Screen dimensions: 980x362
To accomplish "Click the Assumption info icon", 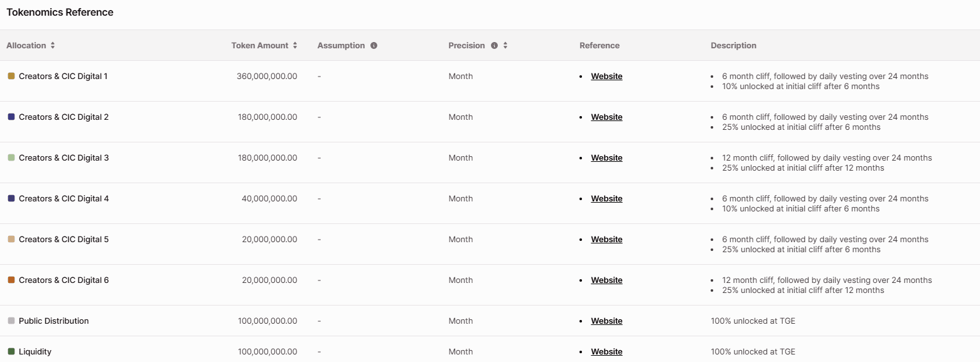I will 374,46.
